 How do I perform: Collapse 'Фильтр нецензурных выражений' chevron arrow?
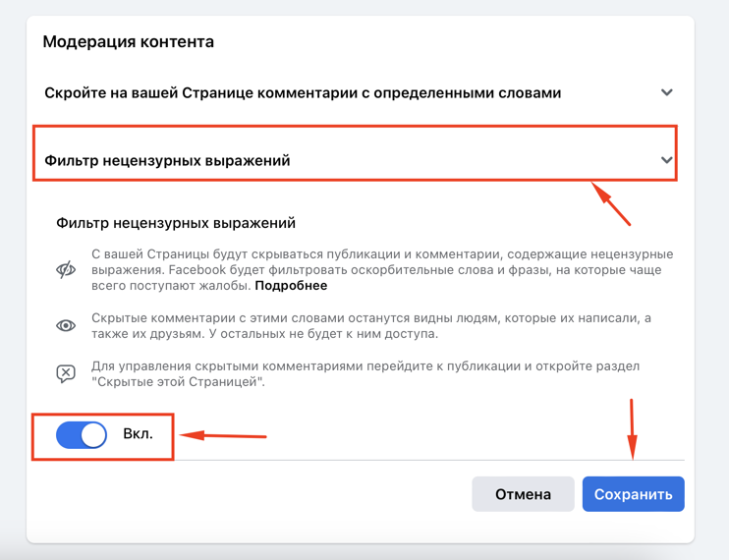click(x=667, y=160)
